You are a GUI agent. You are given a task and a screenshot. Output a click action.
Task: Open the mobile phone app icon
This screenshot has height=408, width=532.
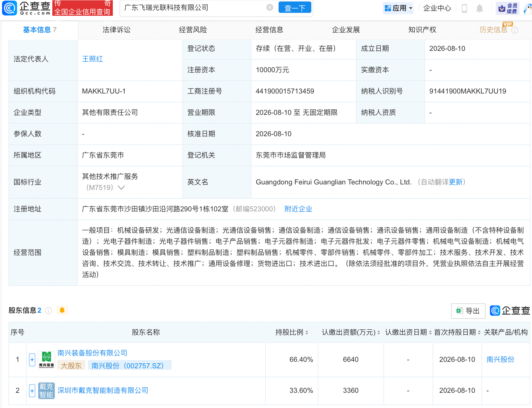(x=464, y=8)
